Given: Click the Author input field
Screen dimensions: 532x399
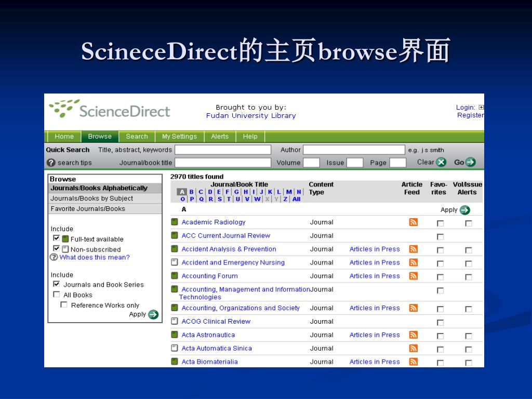Looking at the screenshot, I should coord(354,150).
